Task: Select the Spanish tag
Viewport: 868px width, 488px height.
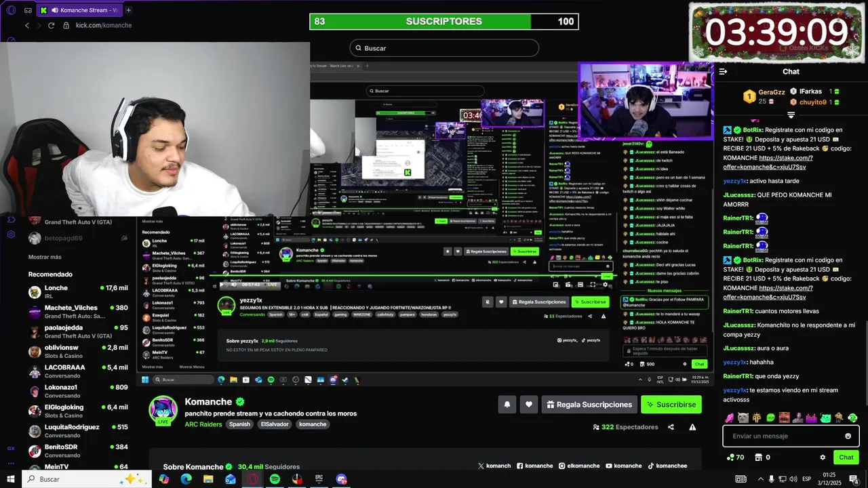Action: pyautogui.click(x=239, y=424)
